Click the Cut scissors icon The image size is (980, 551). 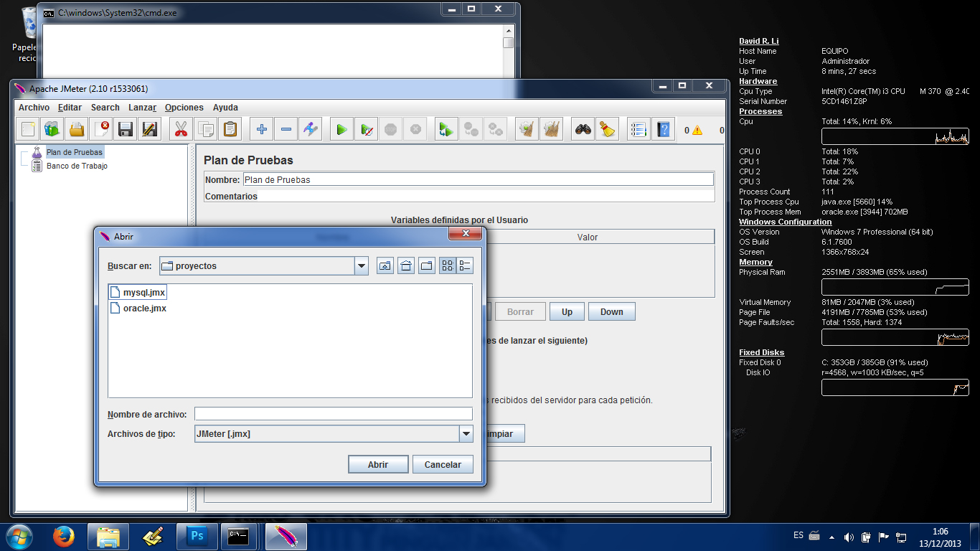click(x=181, y=130)
